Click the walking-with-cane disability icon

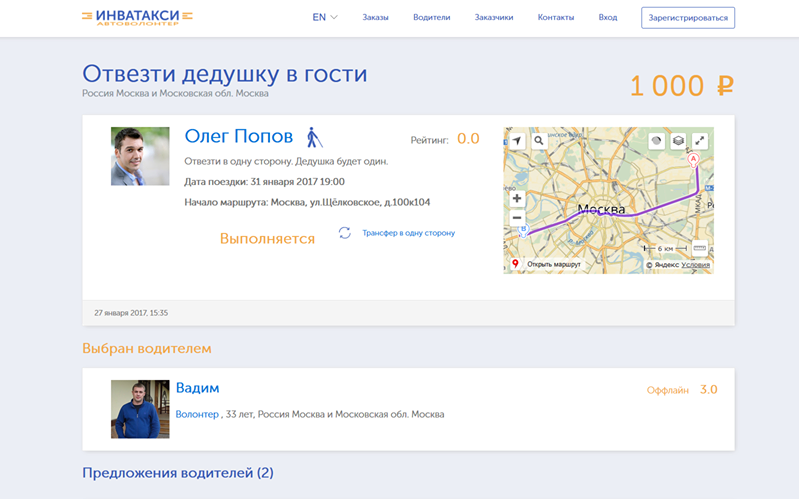coord(314,138)
